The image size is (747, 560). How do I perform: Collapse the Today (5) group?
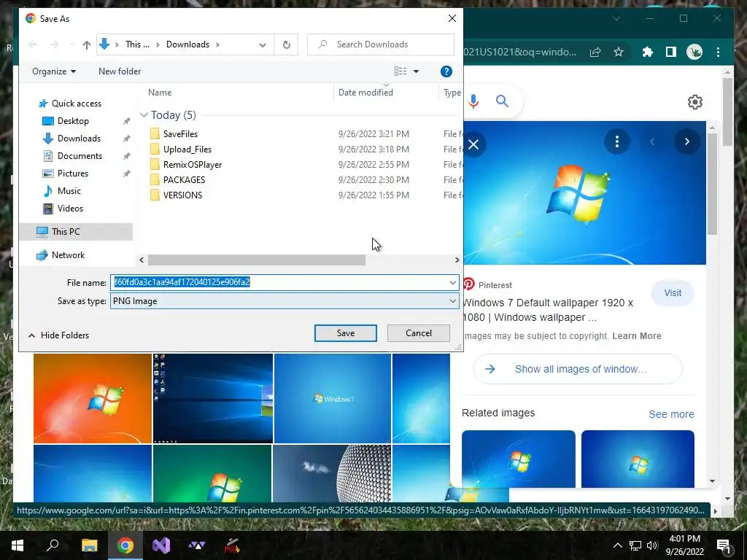pyautogui.click(x=144, y=115)
